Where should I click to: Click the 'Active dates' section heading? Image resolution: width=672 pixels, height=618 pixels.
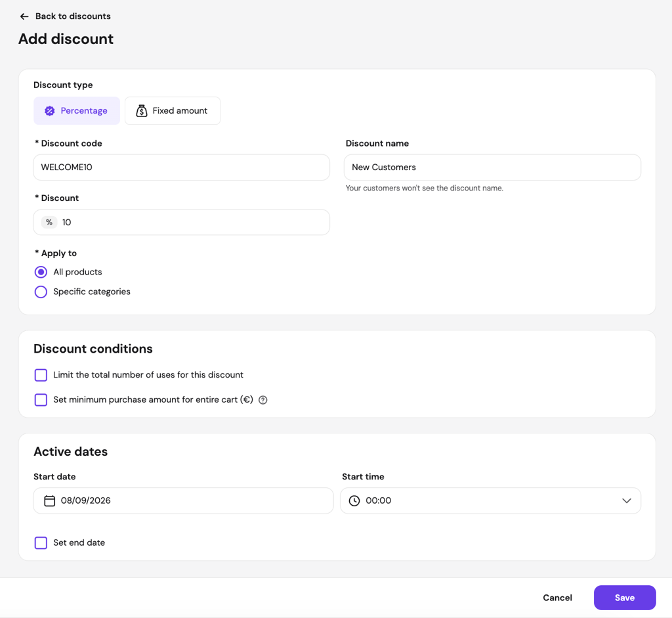(71, 452)
